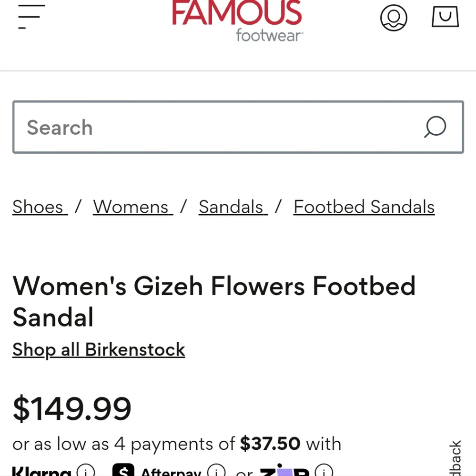Navigate to the Shoes breadcrumb
Screen dimensions: 476x476
39,207
